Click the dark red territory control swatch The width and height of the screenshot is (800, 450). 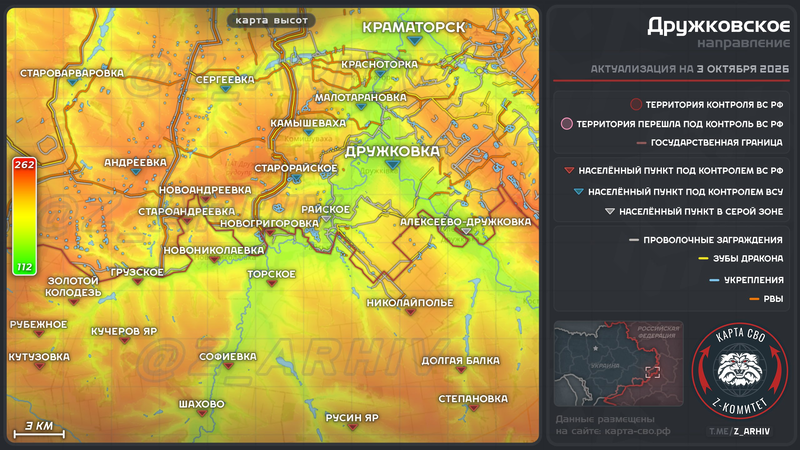636,105
